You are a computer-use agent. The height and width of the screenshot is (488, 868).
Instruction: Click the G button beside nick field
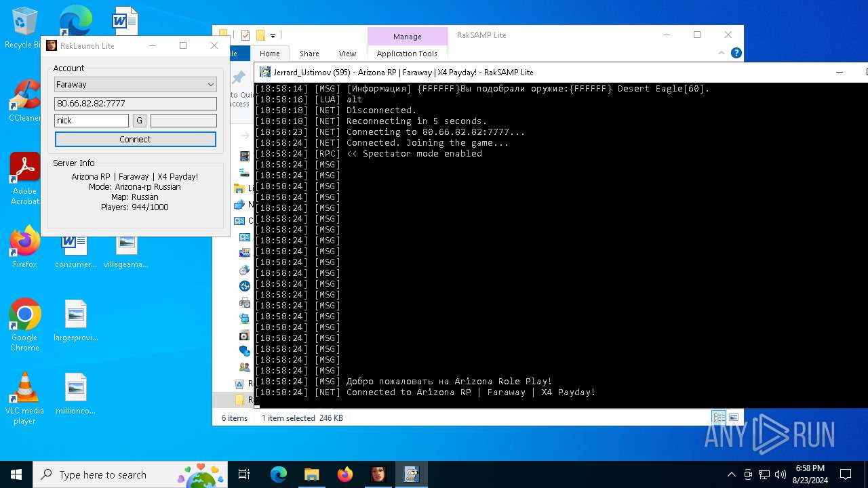click(x=139, y=121)
